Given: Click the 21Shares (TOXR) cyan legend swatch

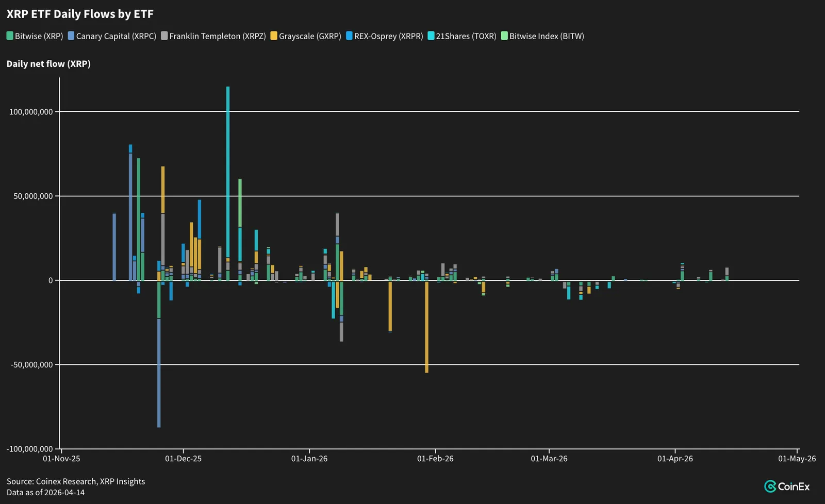Looking at the screenshot, I should (431, 36).
